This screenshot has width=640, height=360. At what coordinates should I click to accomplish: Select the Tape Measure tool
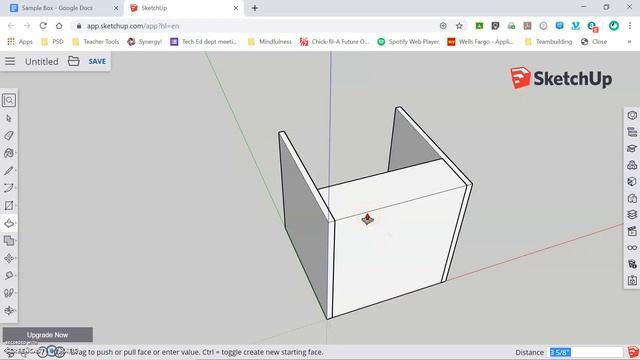click(9, 276)
